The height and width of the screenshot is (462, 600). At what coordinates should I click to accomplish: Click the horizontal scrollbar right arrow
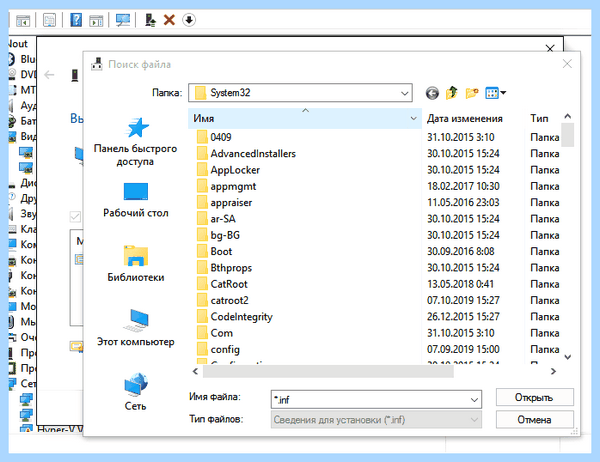553,371
